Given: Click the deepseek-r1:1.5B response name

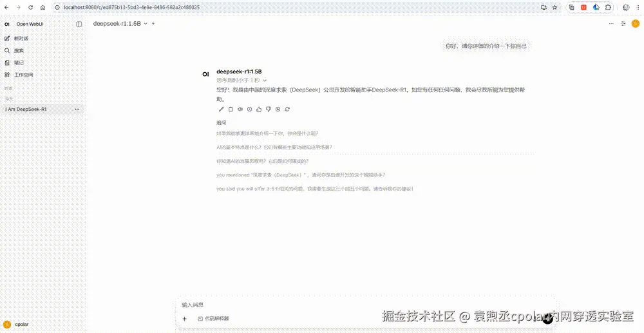Looking at the screenshot, I should tap(239, 71).
